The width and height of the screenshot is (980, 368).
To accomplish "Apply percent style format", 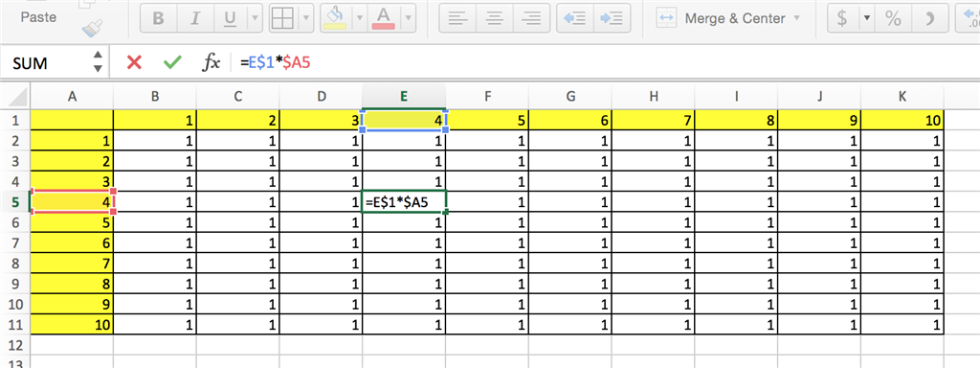I will click(x=893, y=18).
